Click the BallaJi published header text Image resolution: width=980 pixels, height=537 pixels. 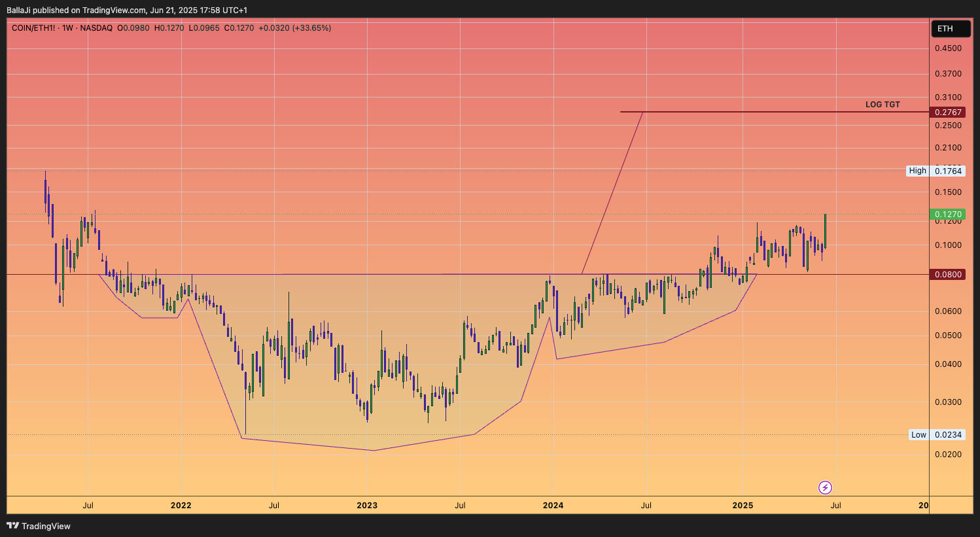pyautogui.click(x=127, y=10)
